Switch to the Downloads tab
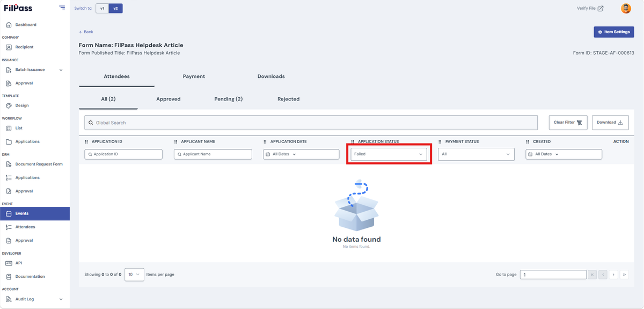Viewport: 644px width, 309px height. point(271,77)
